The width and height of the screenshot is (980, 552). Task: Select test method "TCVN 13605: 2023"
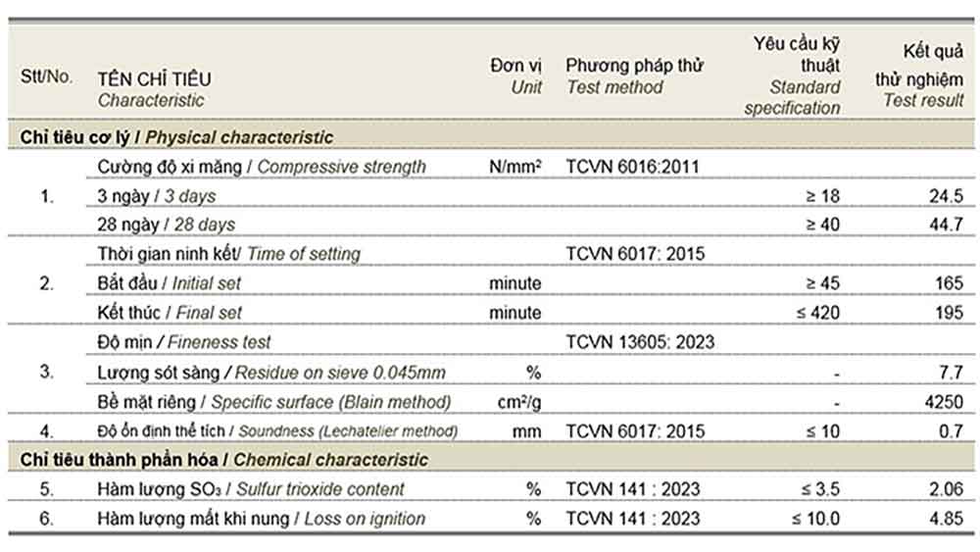640,342
